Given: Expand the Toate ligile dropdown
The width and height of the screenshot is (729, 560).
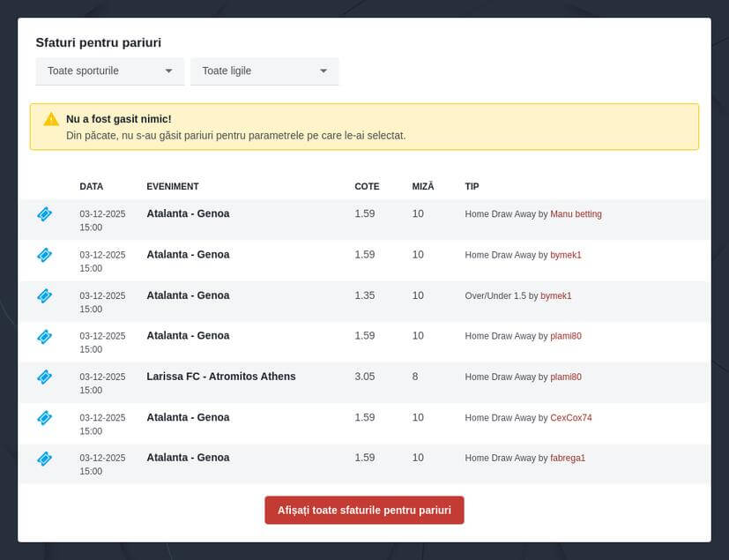Looking at the screenshot, I should [x=264, y=71].
